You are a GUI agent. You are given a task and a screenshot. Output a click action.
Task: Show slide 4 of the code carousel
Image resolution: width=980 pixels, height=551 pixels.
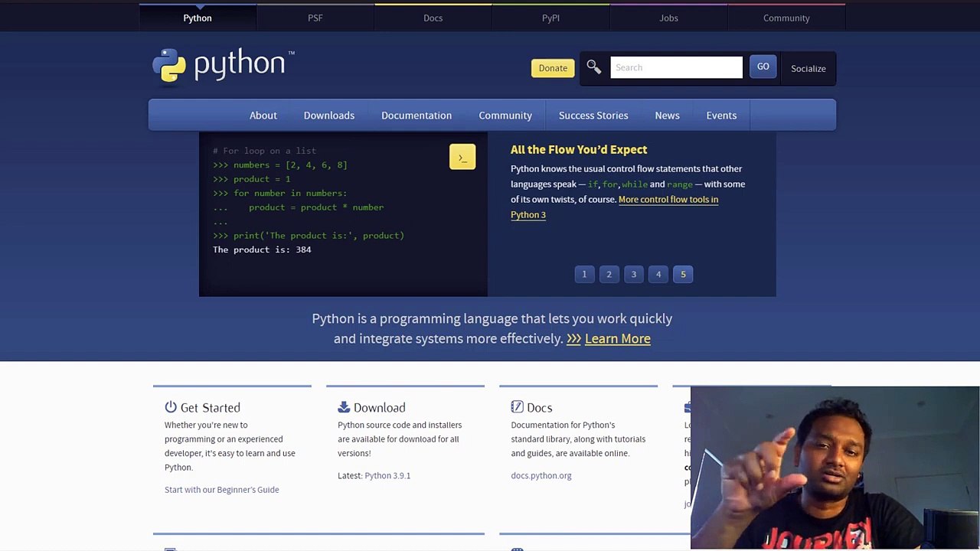pyautogui.click(x=658, y=274)
